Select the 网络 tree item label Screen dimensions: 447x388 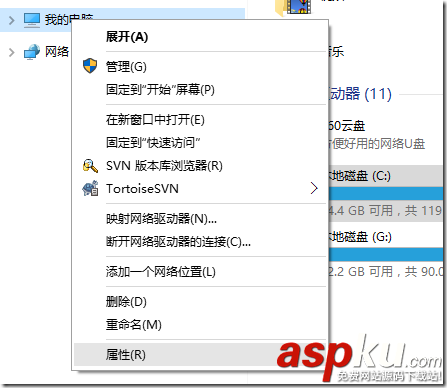tap(57, 52)
